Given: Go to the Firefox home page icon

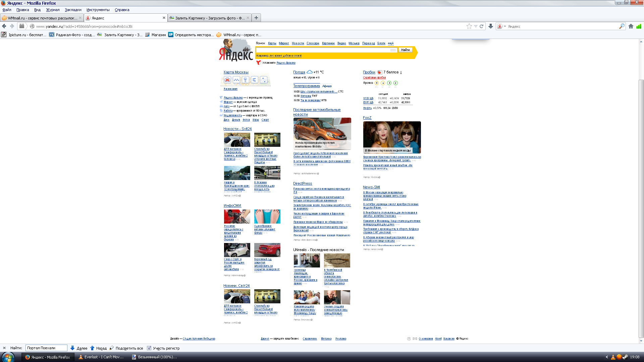Looking at the screenshot, I should [631, 26].
